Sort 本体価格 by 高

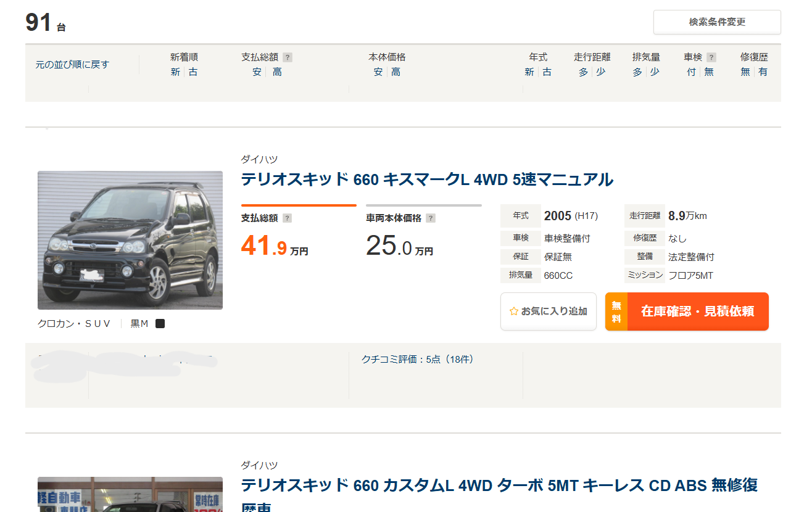point(396,72)
